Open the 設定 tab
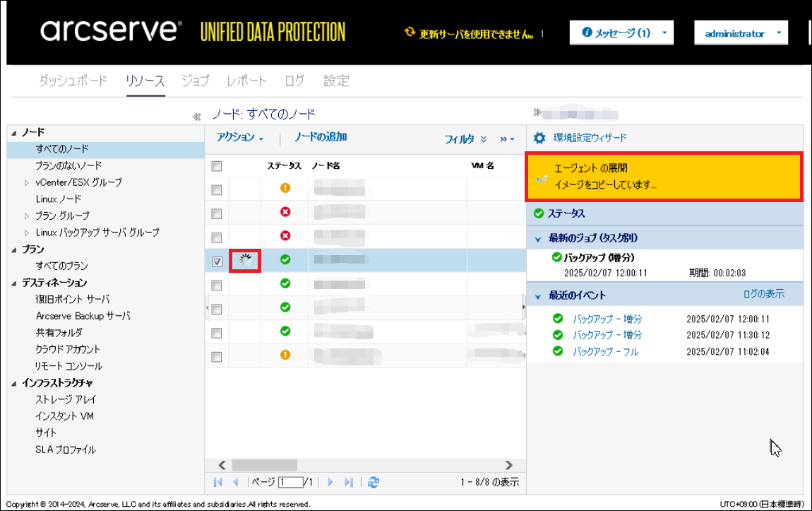Viewport: 812px width, 511px height. tap(336, 81)
